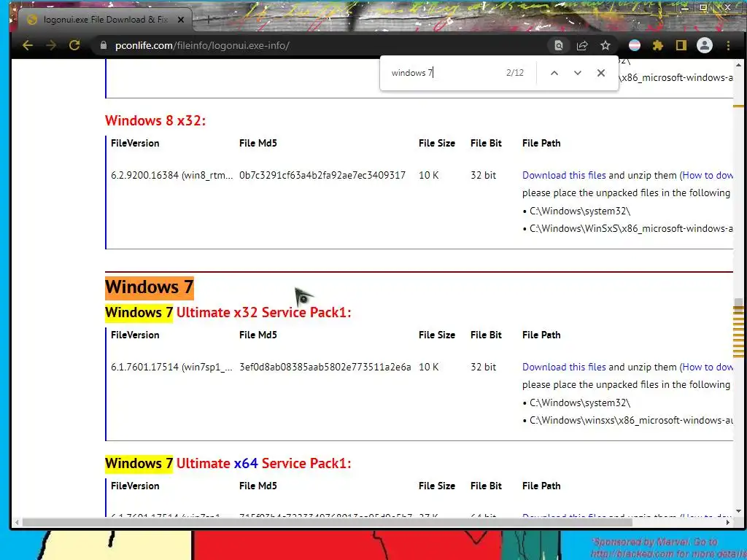The image size is (747, 560).
Task: Click the horizontal scrollbar right arrow
Action: [x=728, y=522]
